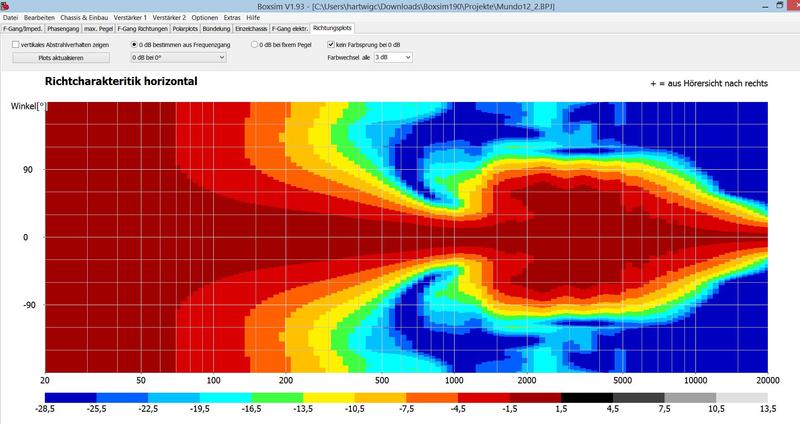This screenshot has width=800, height=424.
Task: Open the Verstärker 1 menu
Action: (130, 17)
